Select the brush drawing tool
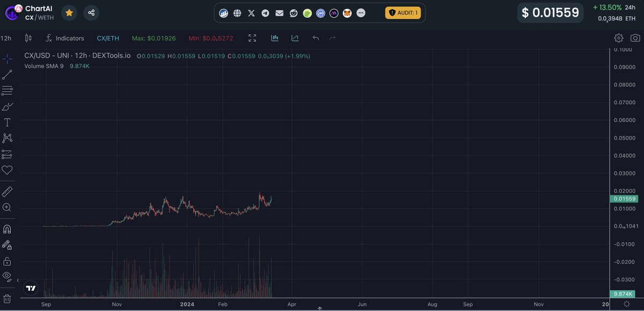 [7, 107]
